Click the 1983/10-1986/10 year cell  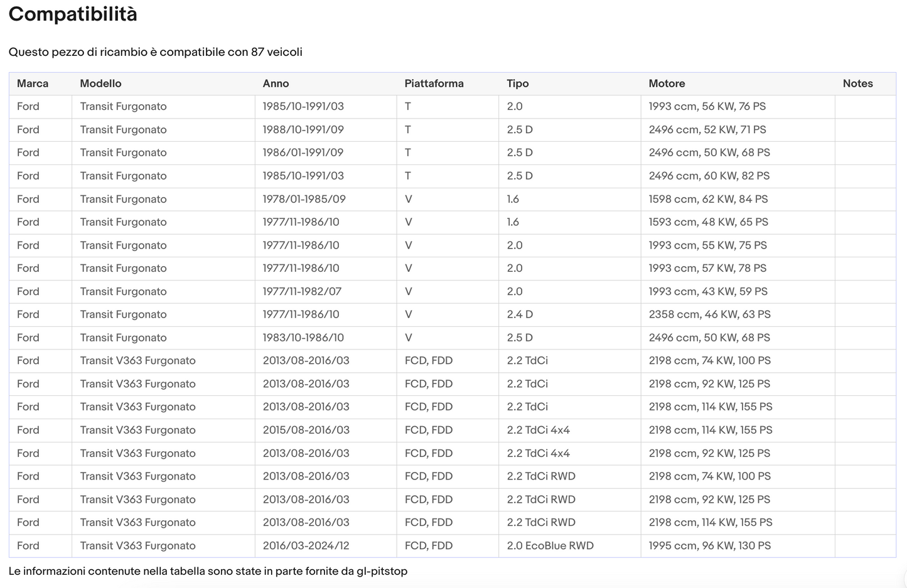(326, 338)
